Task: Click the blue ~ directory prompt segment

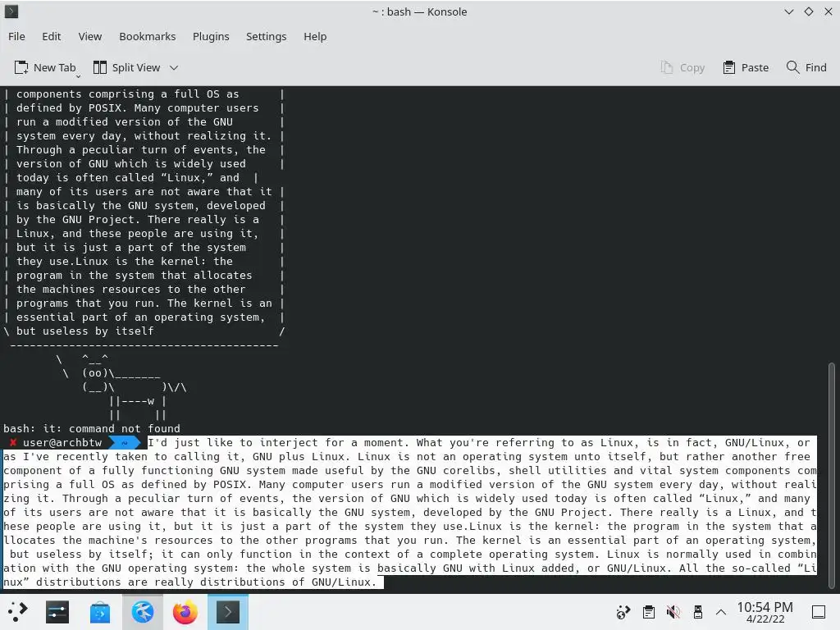Action: [x=125, y=442]
